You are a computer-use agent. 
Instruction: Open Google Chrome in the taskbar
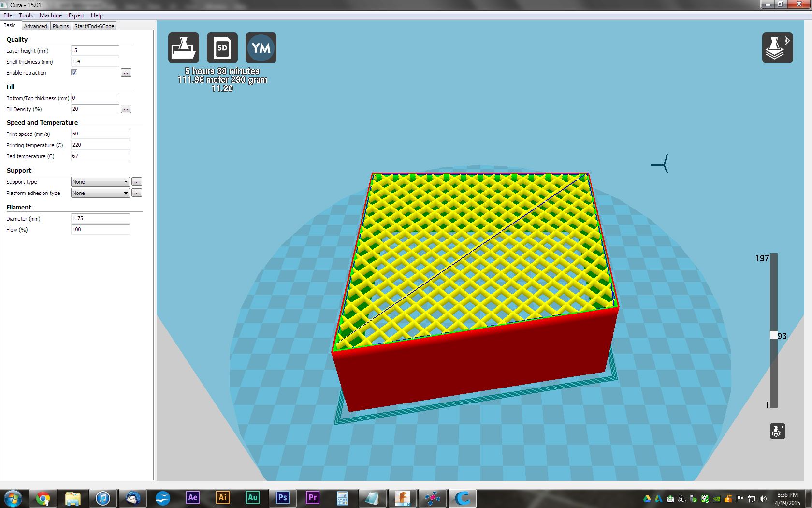[43, 498]
